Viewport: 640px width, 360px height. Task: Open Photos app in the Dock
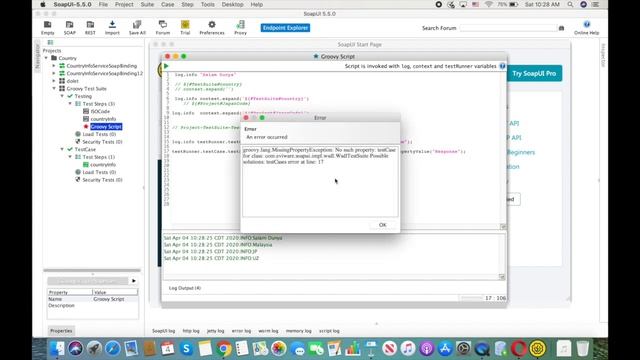tap(279, 349)
